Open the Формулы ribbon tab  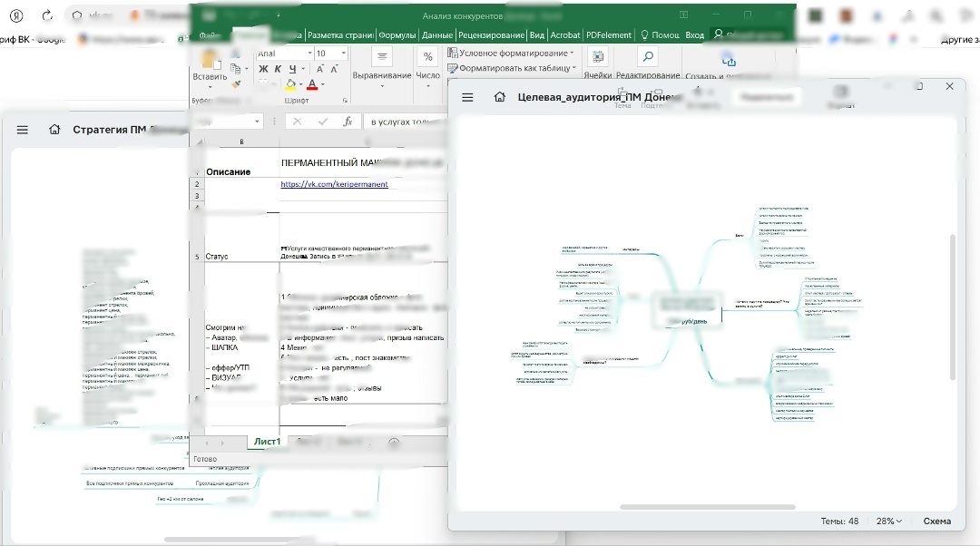(x=397, y=35)
